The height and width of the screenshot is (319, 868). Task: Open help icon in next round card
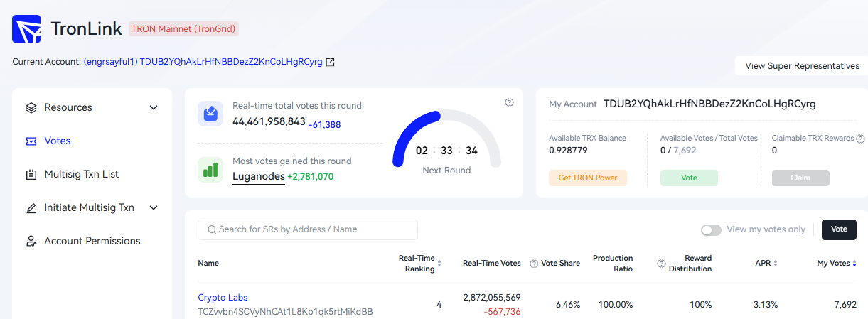509,102
